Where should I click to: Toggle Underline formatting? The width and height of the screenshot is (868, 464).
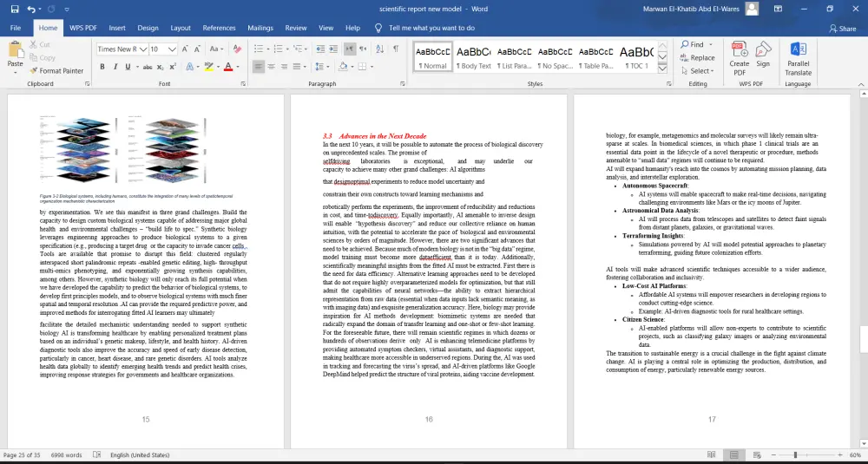click(128, 67)
